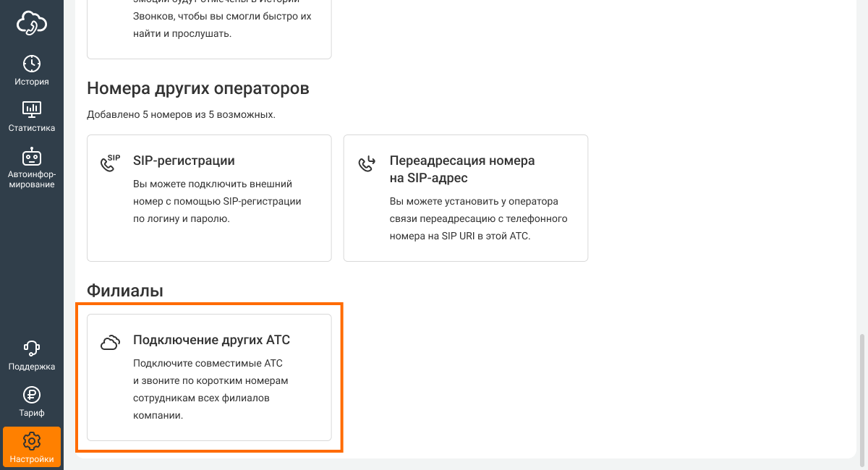Image resolution: width=868 pixels, height=470 pixels.
Task: Select the История menu label
Action: (x=32, y=82)
